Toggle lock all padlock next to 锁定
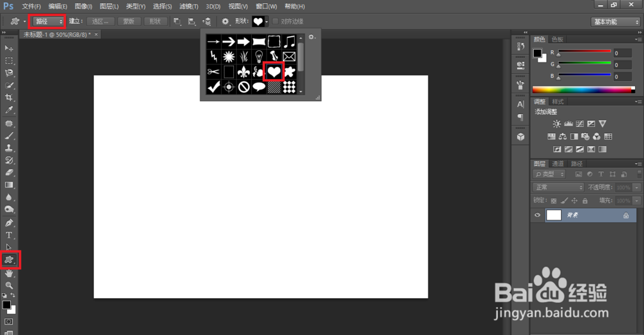The height and width of the screenshot is (335, 644). [x=585, y=200]
